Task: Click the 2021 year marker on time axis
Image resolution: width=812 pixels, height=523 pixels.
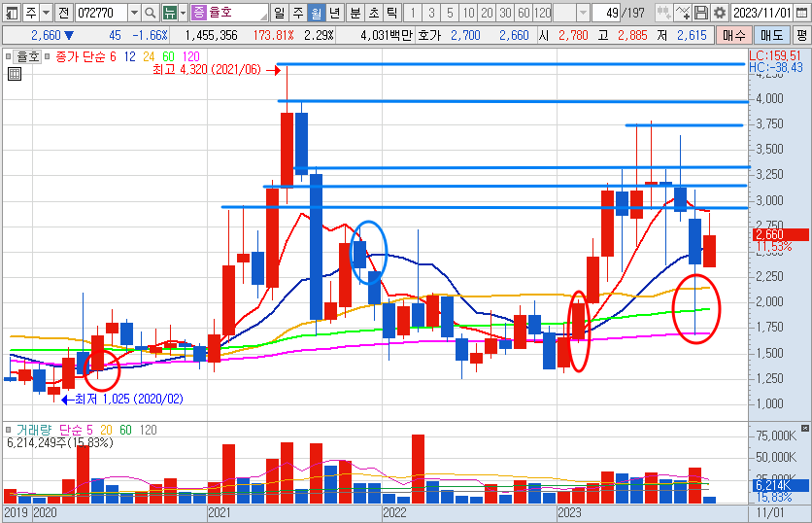Action: (220, 512)
